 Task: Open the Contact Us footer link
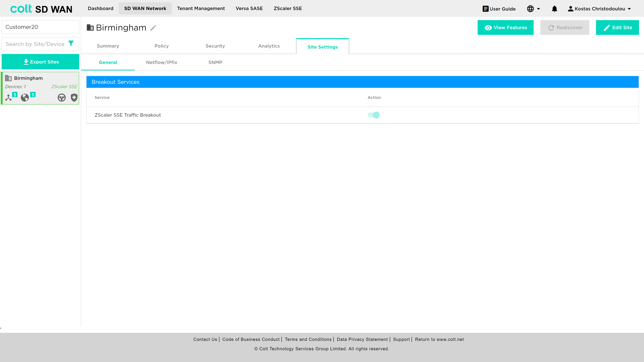(205, 339)
